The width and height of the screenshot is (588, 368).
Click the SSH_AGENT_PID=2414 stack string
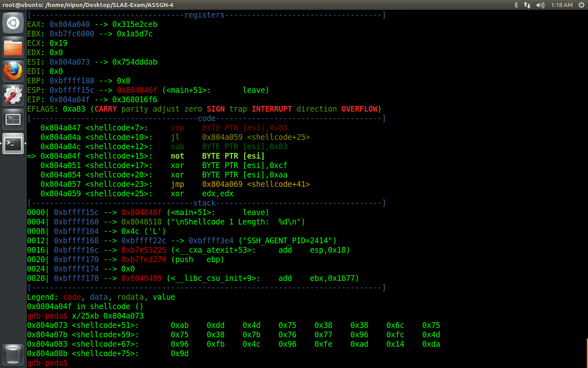click(290, 241)
